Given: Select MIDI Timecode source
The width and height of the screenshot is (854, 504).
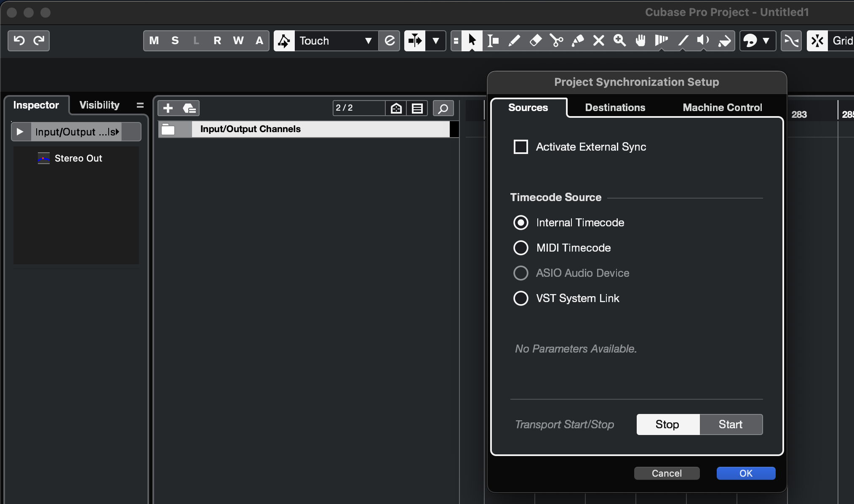Looking at the screenshot, I should (521, 248).
